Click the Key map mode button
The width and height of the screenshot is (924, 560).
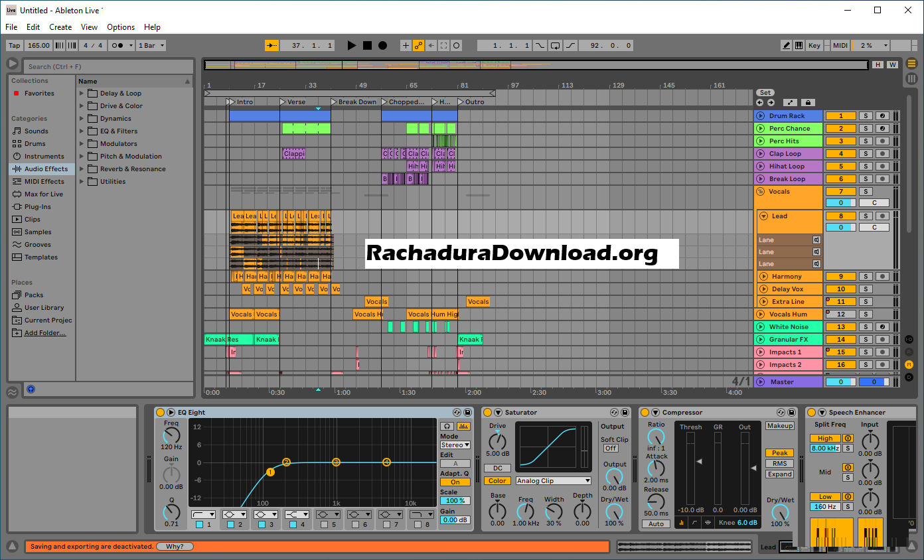pyautogui.click(x=814, y=45)
